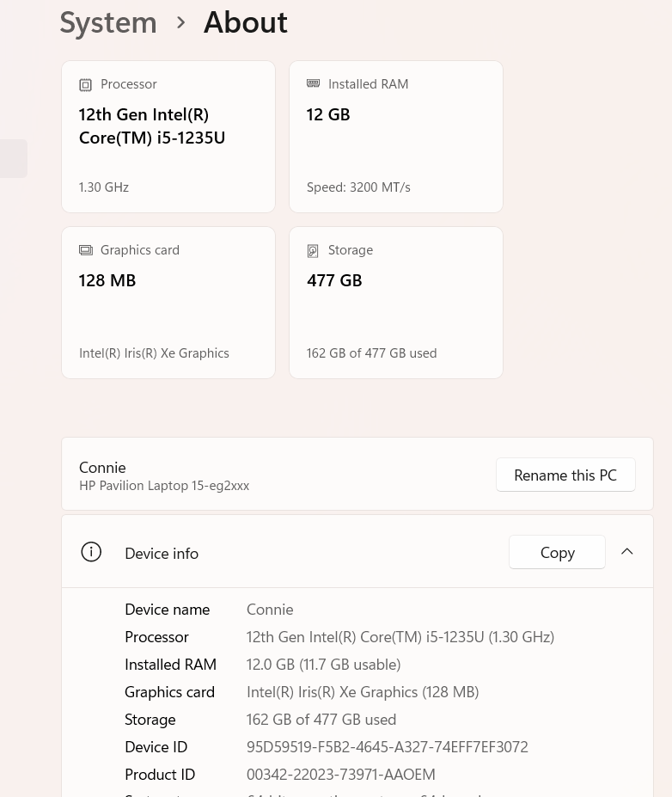Select the Device ID value text
672x797 pixels.
tap(387, 746)
